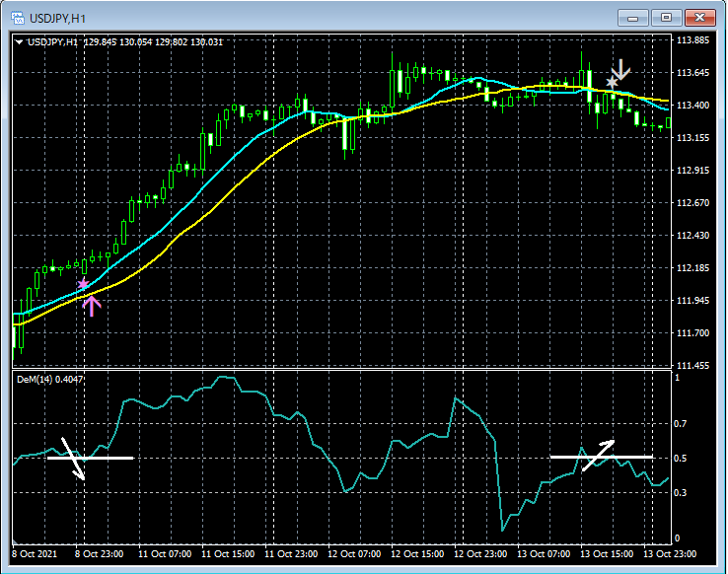Click the 0.3 DeMarker scale label
This screenshot has height=574, width=728.
(x=680, y=492)
